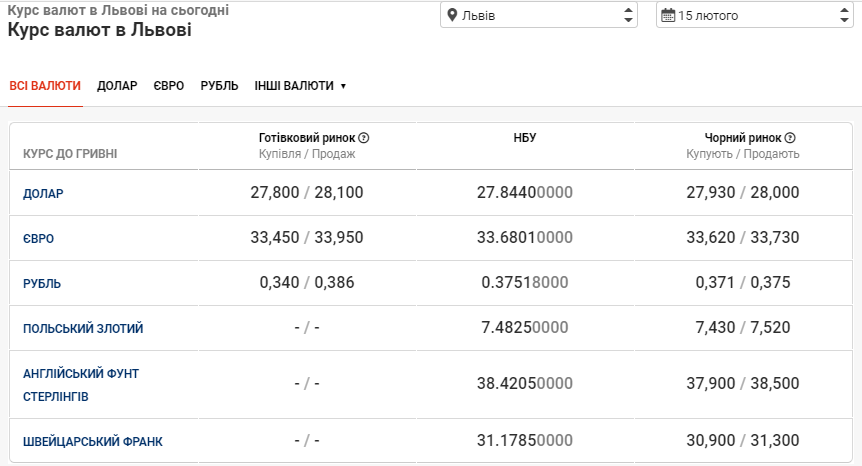Image resolution: width=862 pixels, height=466 pixels.
Task: Switch to the РУБЛЬ tab
Action: pos(219,86)
